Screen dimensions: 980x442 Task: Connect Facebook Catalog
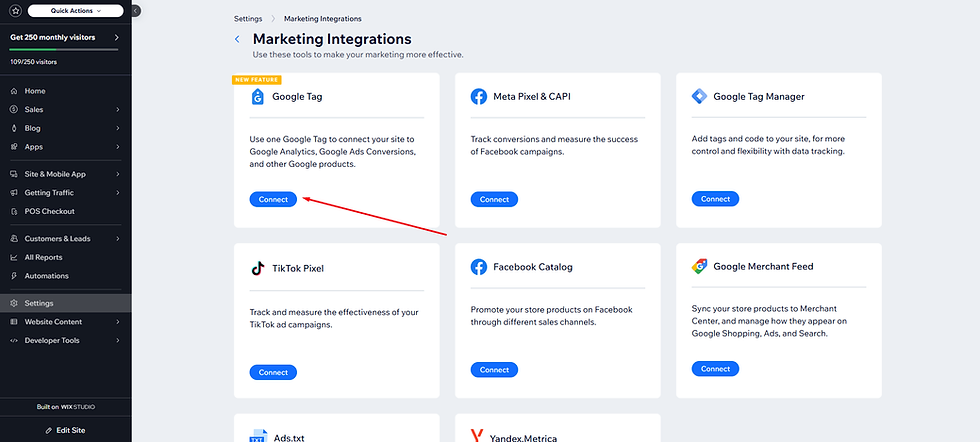[x=494, y=369]
